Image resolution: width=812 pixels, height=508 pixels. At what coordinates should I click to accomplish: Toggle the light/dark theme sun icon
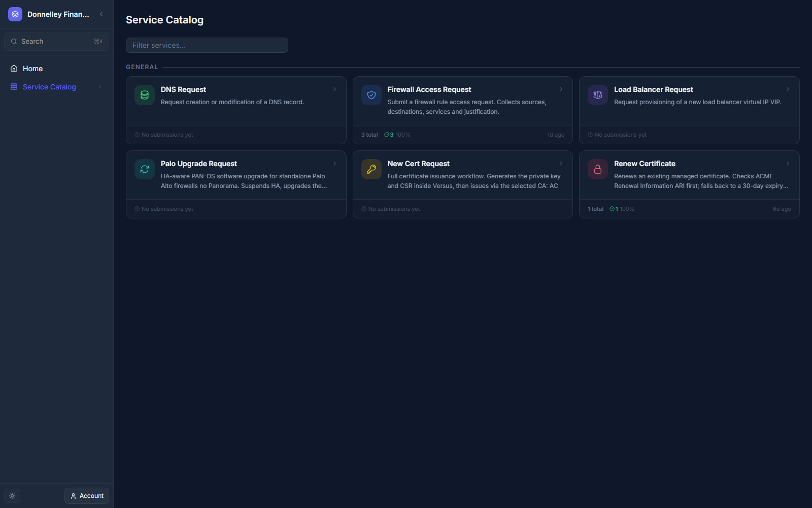click(12, 496)
